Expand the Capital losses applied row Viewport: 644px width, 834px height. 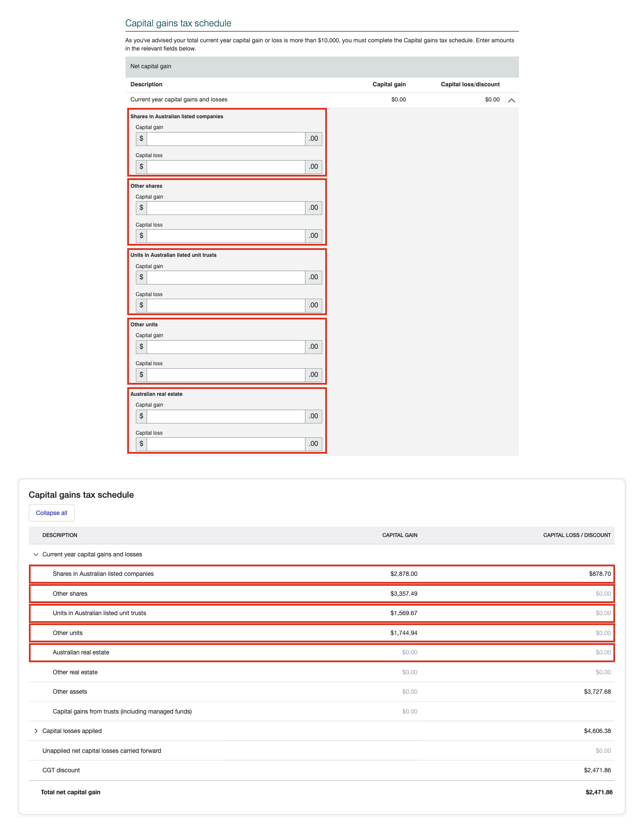(x=36, y=731)
